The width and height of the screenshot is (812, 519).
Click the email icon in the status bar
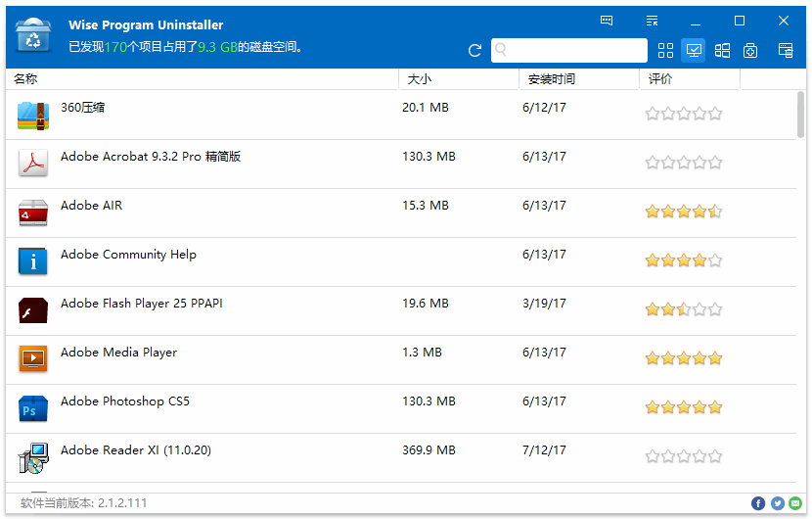[796, 503]
